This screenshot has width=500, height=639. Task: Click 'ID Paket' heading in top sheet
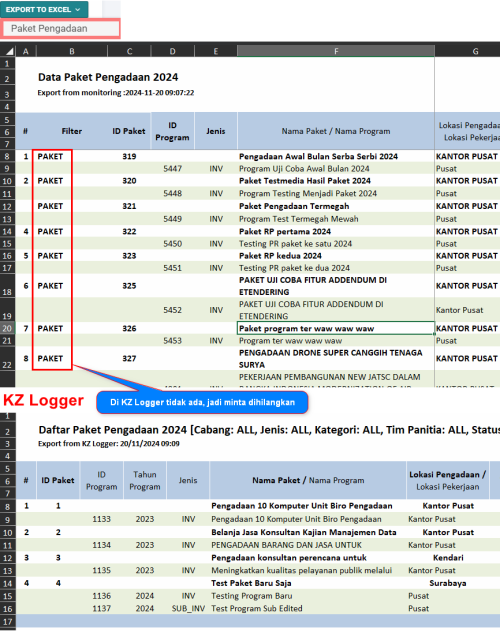click(129, 131)
